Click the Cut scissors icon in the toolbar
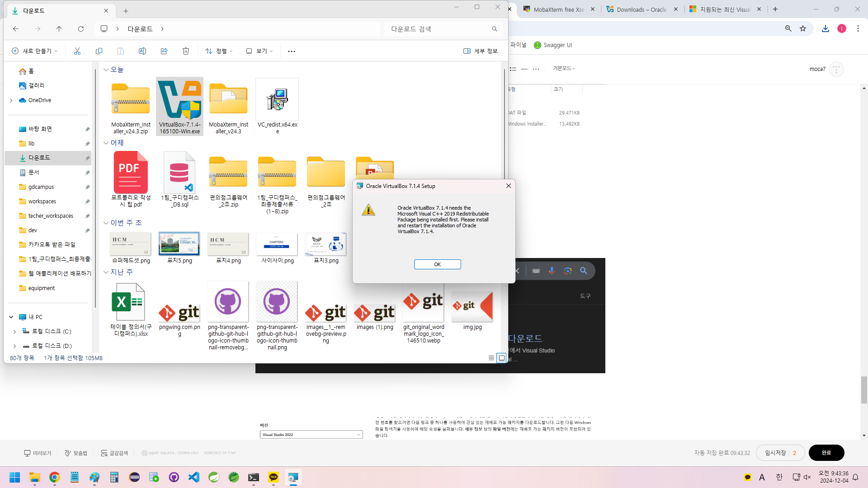 pyautogui.click(x=77, y=51)
